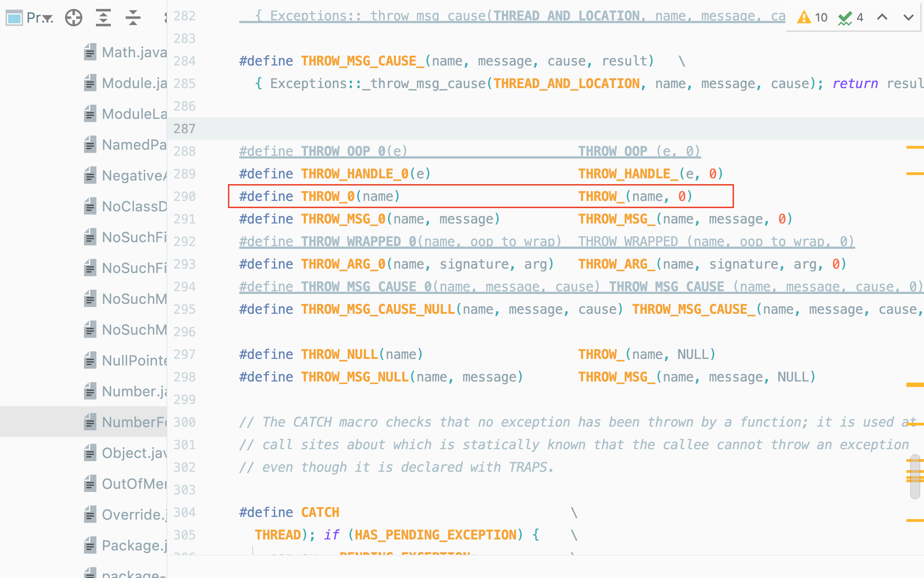Click the folded THROW_MSG_CAUSE_0 define line
The image size is (924, 578).
581,287
